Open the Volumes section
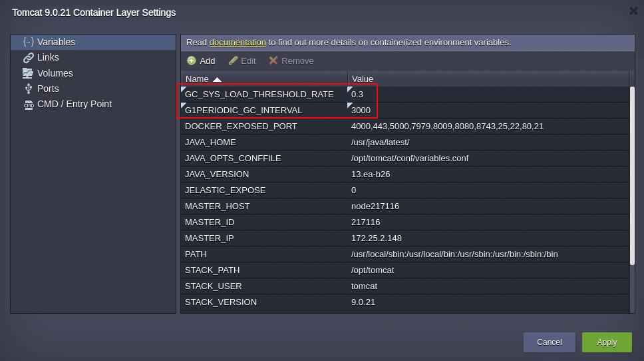 (93, 73)
